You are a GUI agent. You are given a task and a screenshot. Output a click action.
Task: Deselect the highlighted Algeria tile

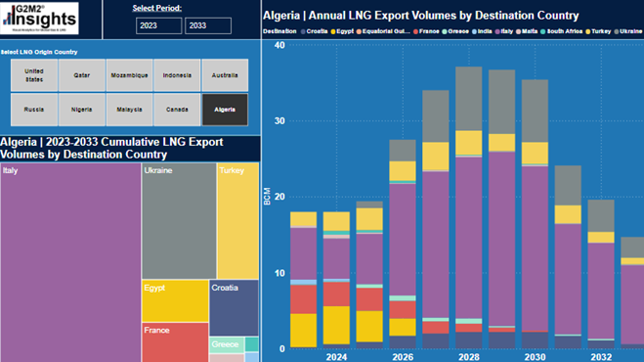click(225, 110)
